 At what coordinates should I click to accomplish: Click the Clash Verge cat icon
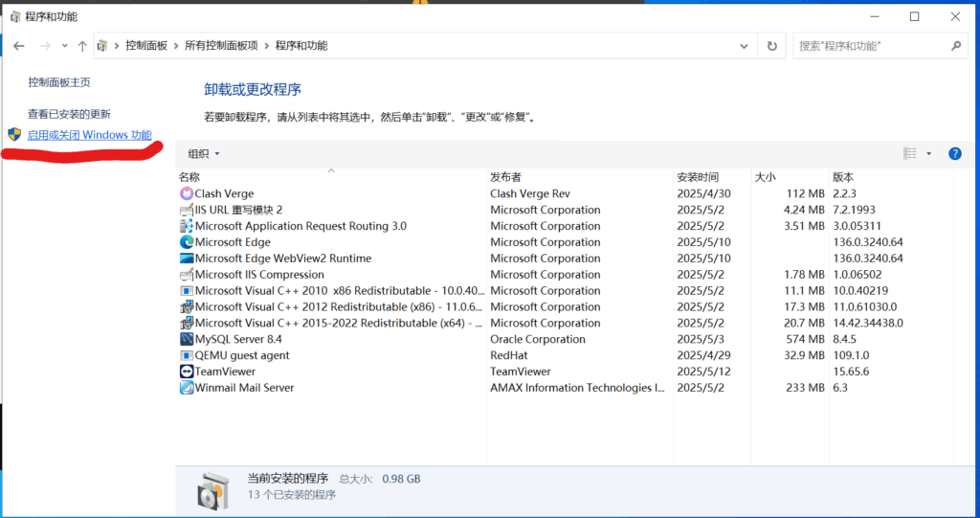(187, 194)
